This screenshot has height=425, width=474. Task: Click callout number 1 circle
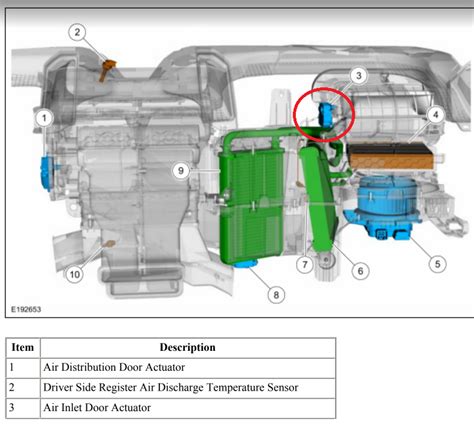coord(44,118)
